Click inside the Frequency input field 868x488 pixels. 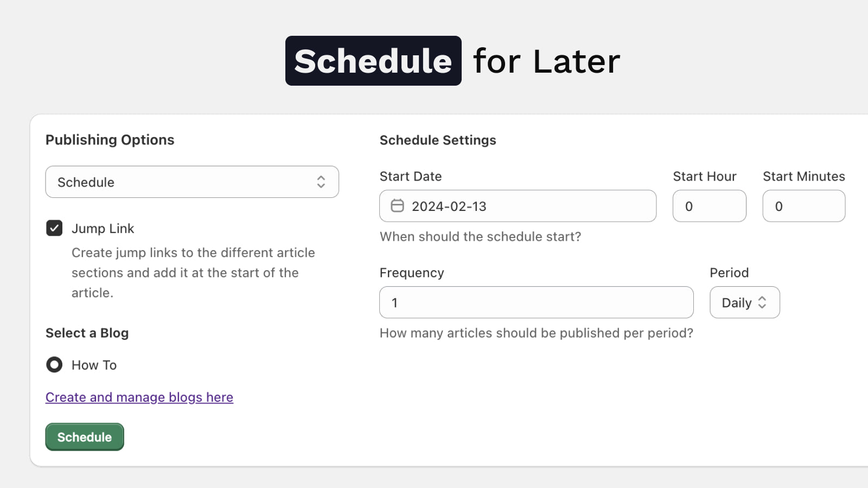pyautogui.click(x=536, y=302)
